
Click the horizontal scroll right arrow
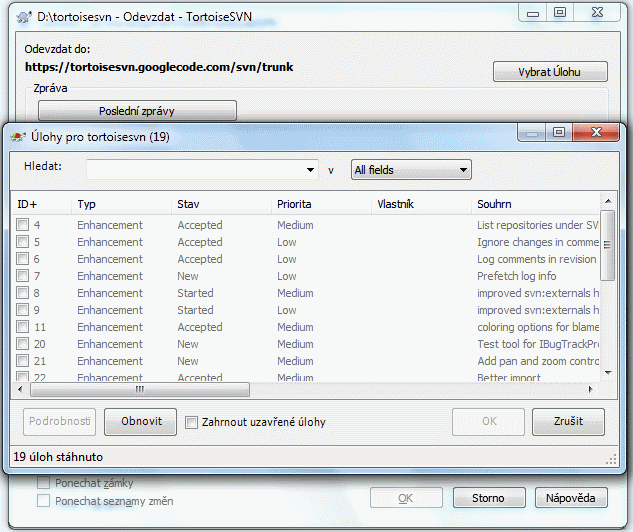(x=591, y=390)
